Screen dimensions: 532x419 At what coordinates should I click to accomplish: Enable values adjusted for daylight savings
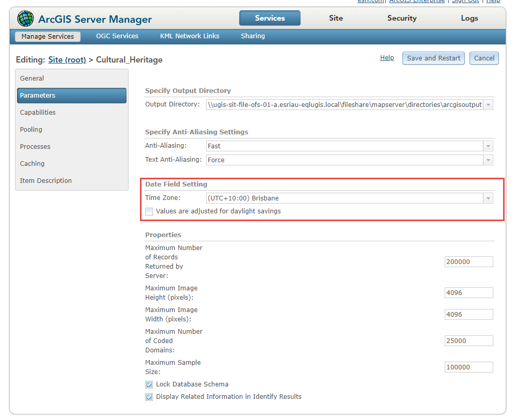point(149,211)
